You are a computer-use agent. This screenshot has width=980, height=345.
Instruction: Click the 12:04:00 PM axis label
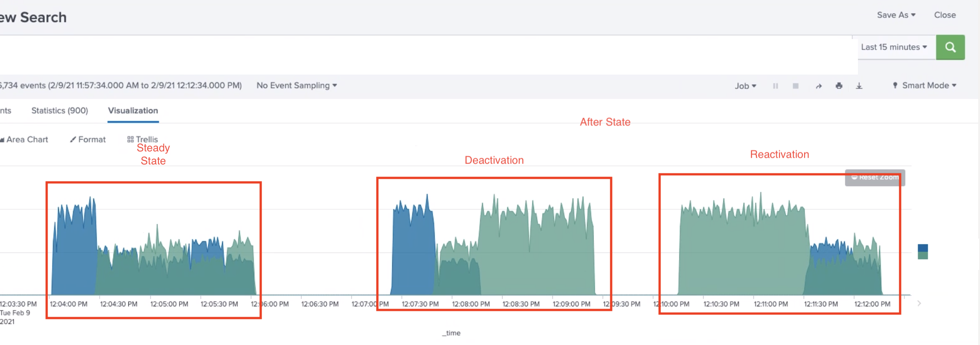click(x=68, y=304)
